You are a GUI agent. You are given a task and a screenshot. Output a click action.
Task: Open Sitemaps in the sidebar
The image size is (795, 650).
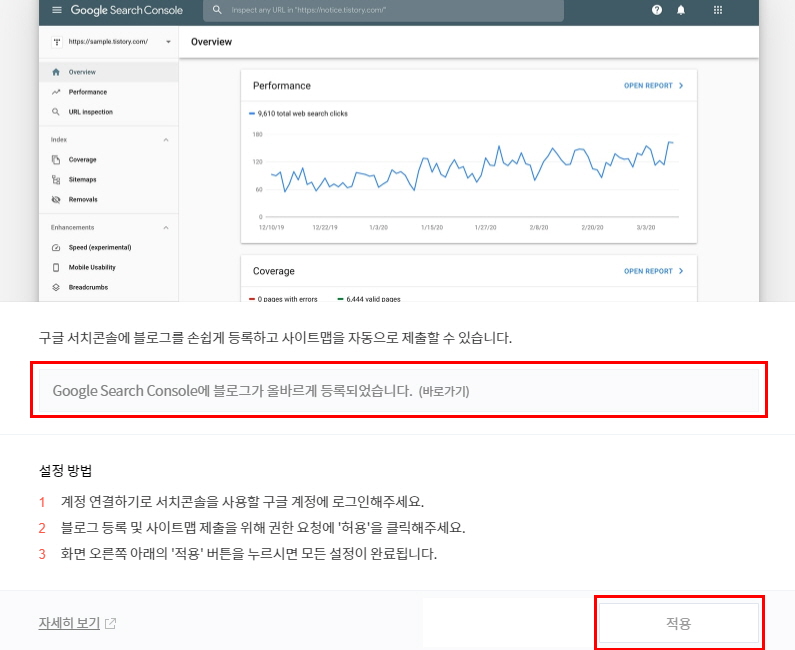(x=109, y=179)
